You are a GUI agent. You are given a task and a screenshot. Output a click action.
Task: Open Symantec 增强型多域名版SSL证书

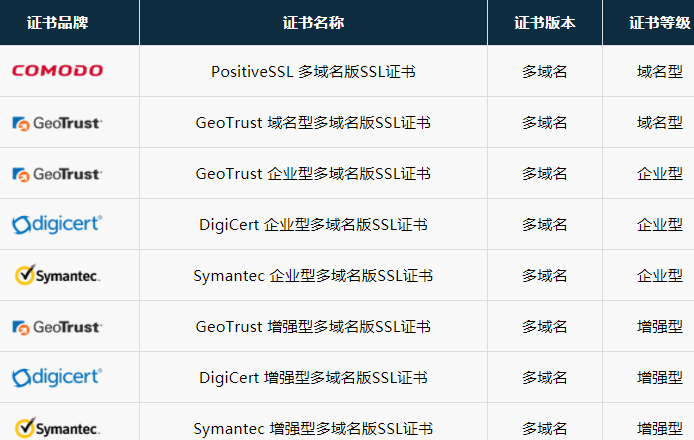tap(313, 428)
